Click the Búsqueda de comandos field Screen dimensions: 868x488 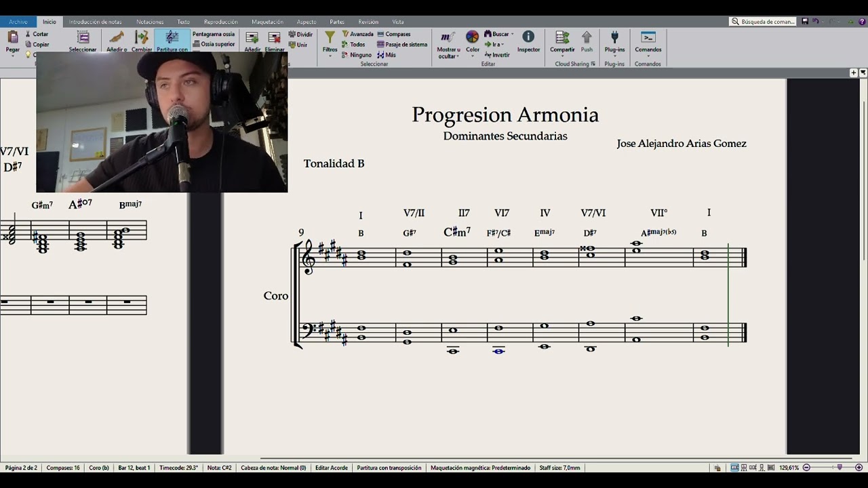tap(763, 22)
